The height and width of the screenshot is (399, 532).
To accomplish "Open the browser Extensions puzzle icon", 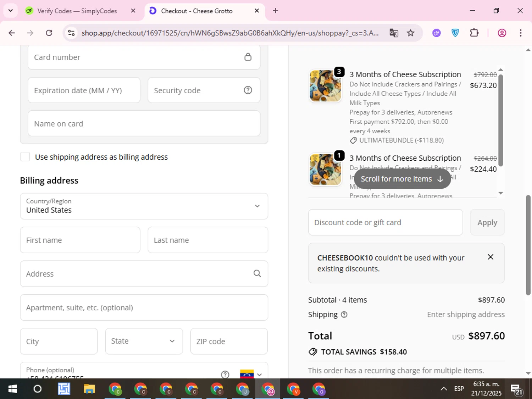I will pos(474,33).
